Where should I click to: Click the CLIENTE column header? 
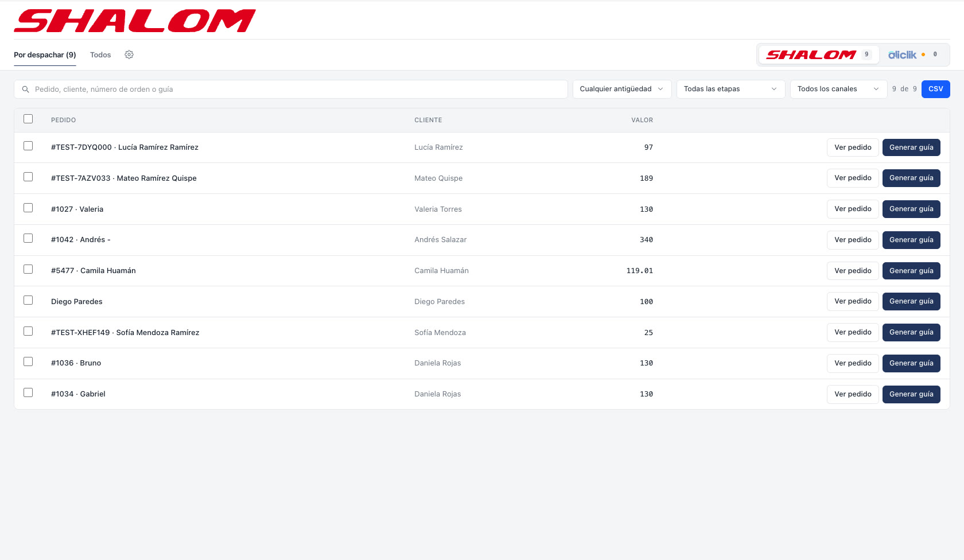tap(428, 120)
